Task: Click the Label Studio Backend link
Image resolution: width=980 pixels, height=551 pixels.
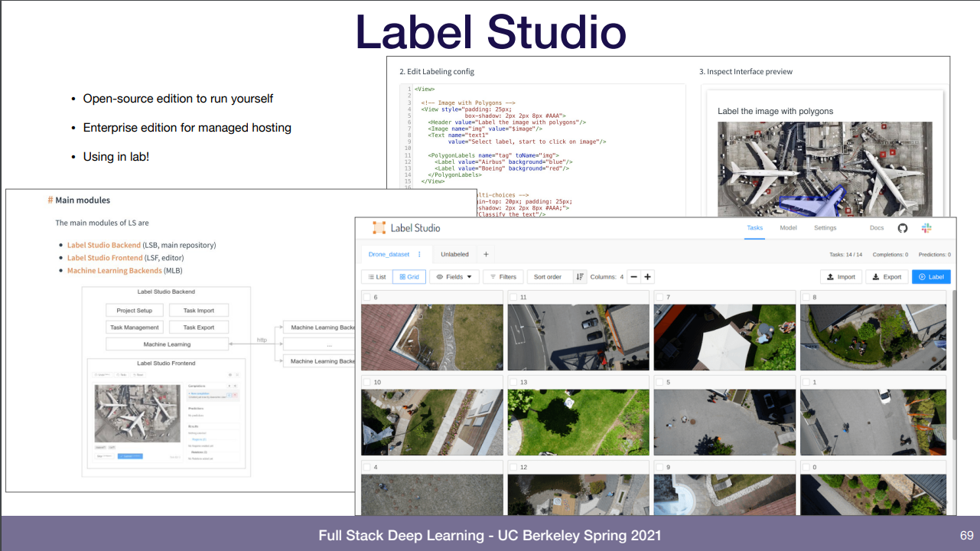Action: click(104, 245)
